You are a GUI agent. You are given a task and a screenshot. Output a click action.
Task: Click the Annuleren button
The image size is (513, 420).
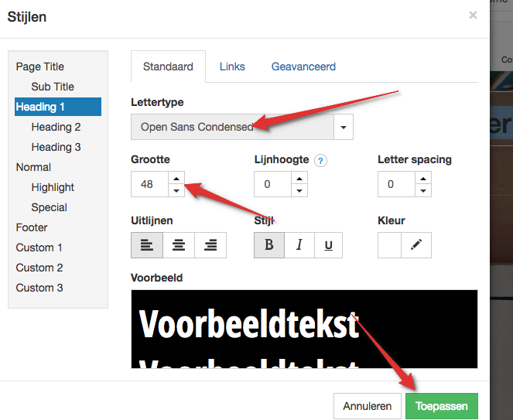[367, 406]
